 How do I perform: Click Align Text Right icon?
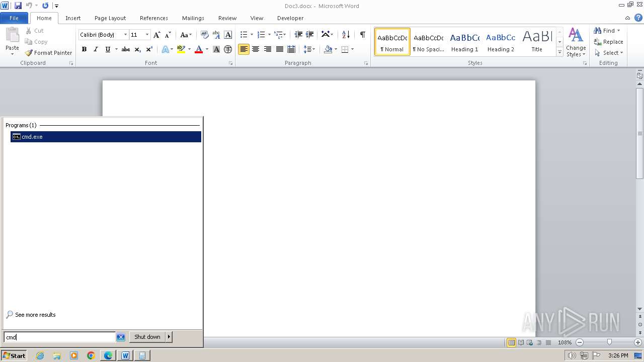268,49
